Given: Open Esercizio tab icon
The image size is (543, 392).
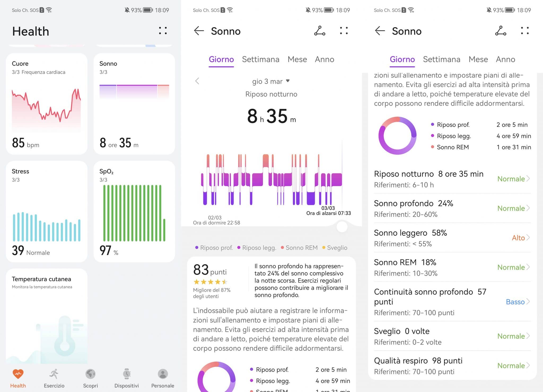Looking at the screenshot, I should click(54, 376).
